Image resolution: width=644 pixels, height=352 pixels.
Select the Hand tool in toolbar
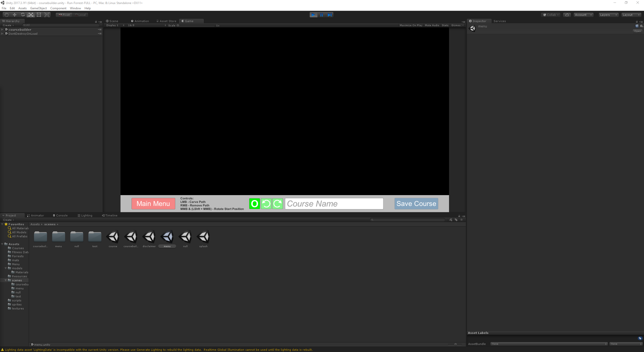tap(7, 15)
